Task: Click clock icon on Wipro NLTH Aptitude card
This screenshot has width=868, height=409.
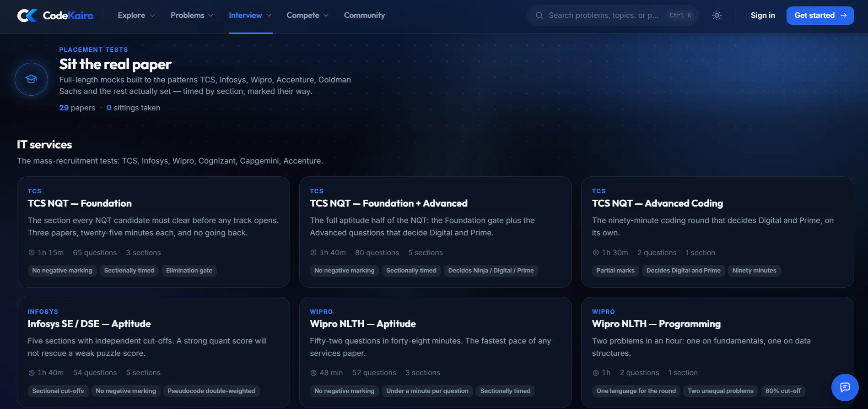Action: click(x=313, y=373)
